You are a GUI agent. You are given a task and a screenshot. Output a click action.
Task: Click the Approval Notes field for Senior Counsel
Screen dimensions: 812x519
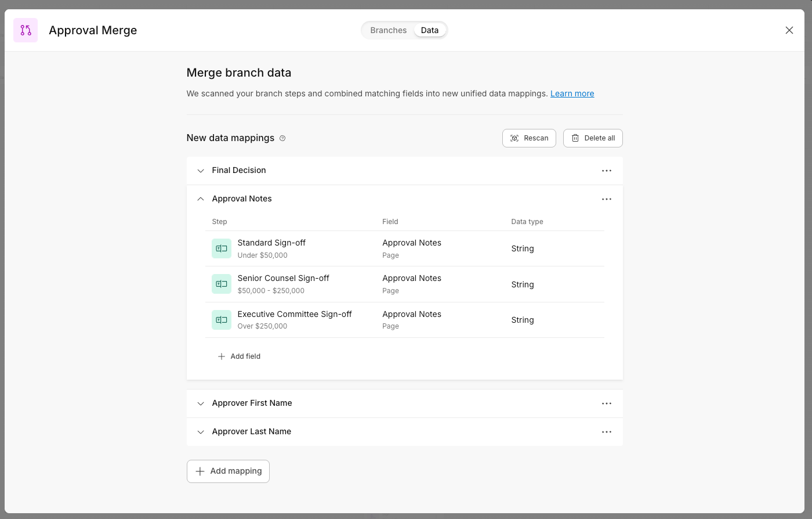412,278
